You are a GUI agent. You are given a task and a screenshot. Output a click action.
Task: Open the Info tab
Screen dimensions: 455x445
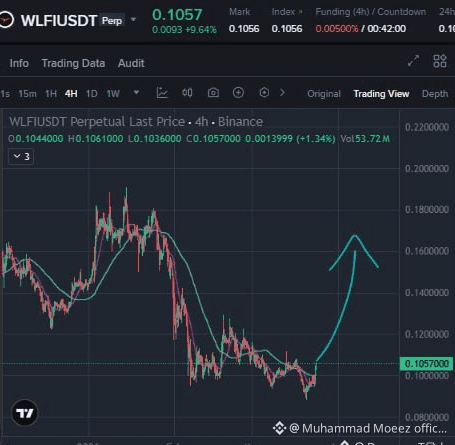[x=19, y=63]
